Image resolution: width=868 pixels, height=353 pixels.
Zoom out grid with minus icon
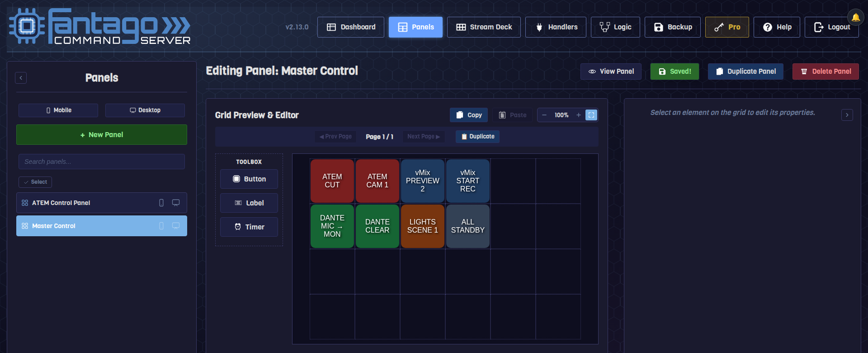544,115
